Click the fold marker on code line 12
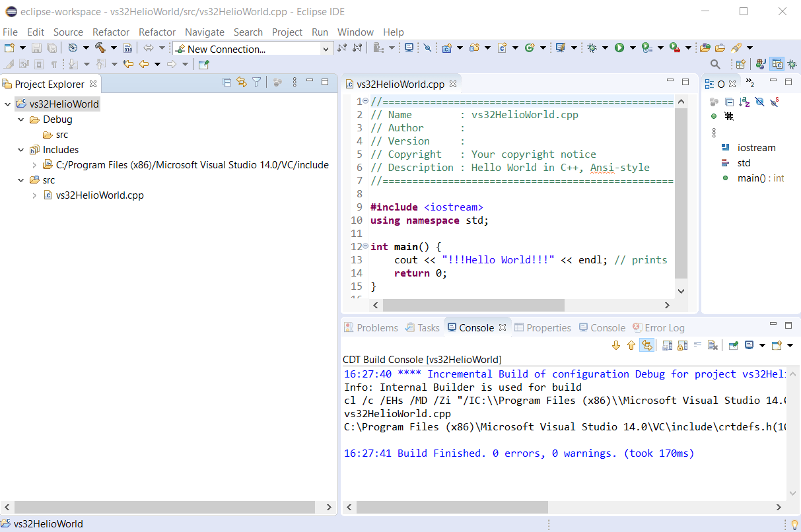 pos(366,246)
